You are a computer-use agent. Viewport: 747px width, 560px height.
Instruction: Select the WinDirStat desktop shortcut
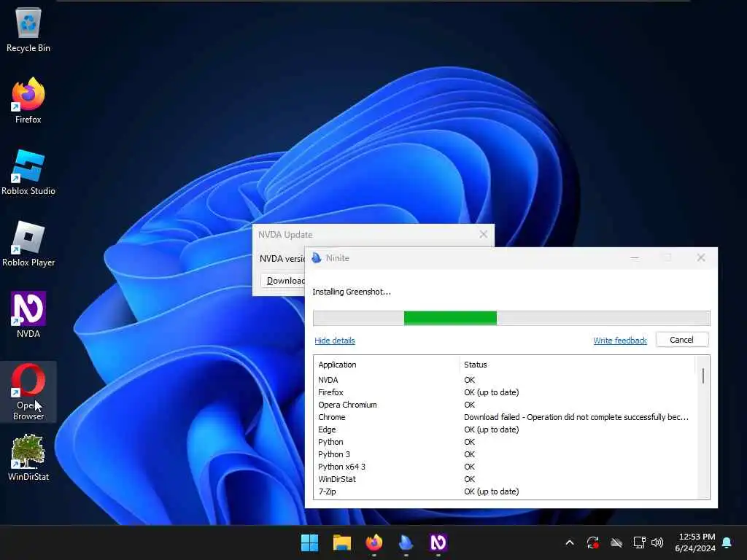click(x=28, y=458)
